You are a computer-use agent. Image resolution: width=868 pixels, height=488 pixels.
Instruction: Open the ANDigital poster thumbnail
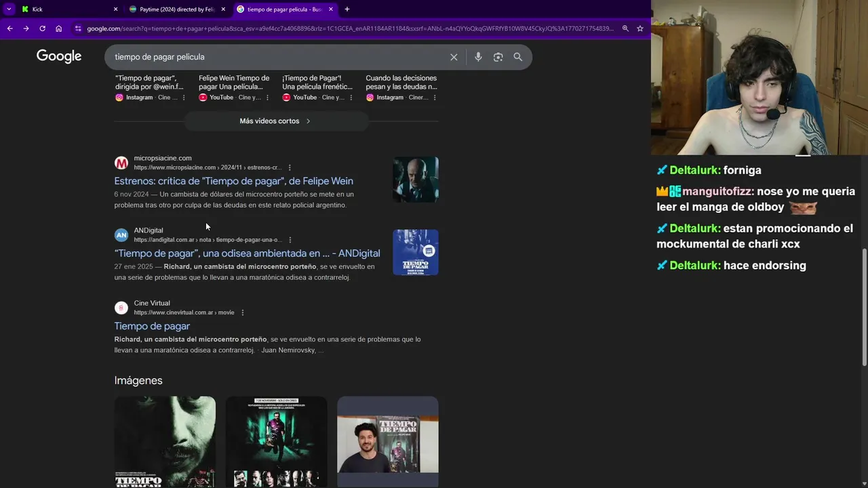[416, 252]
